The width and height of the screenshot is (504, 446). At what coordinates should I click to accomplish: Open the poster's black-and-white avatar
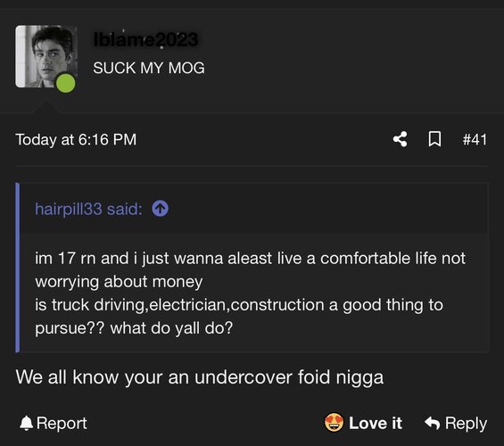46,56
